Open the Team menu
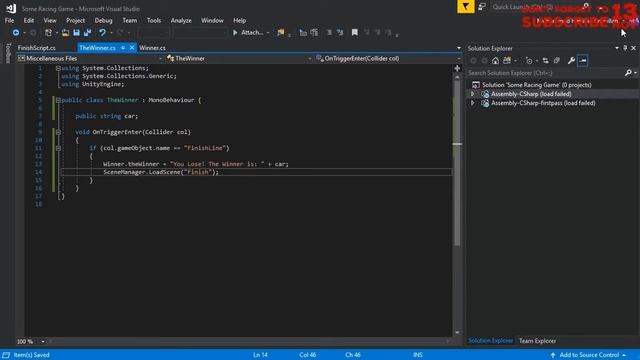This screenshot has width=640, height=360. pyautogui.click(x=130, y=20)
